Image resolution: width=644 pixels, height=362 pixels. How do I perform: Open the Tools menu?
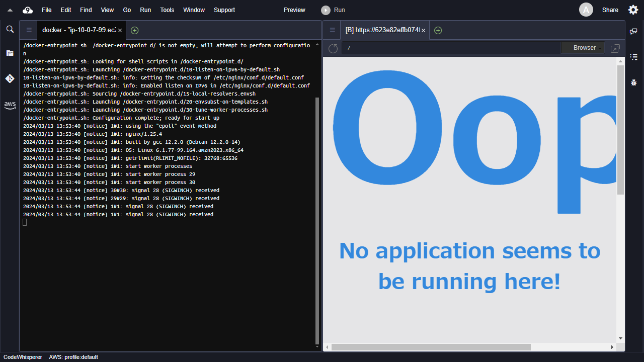point(167,10)
